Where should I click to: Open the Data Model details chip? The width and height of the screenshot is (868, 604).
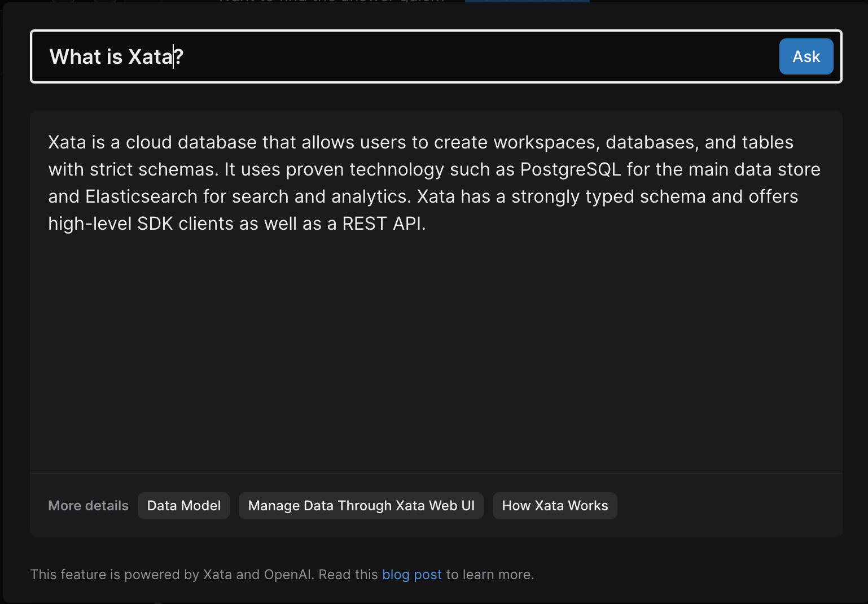tap(183, 506)
